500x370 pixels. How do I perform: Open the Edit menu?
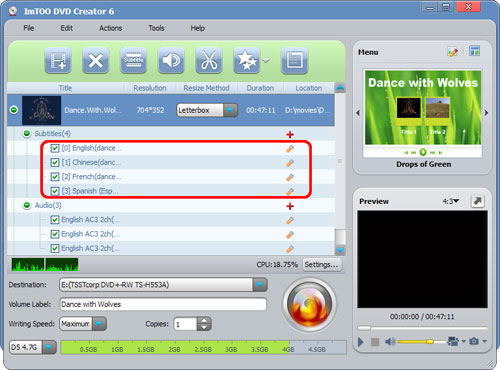[67, 28]
